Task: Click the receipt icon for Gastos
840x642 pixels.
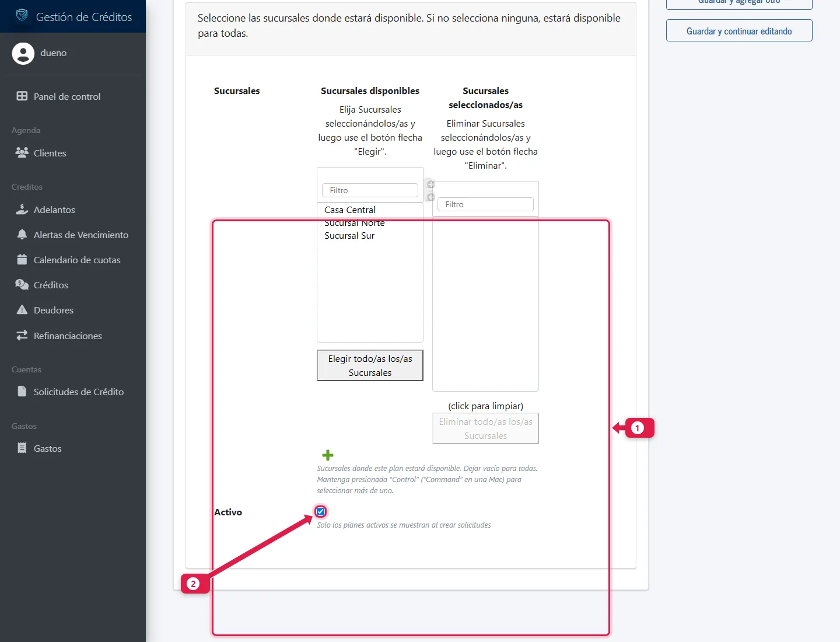Action: [22, 448]
